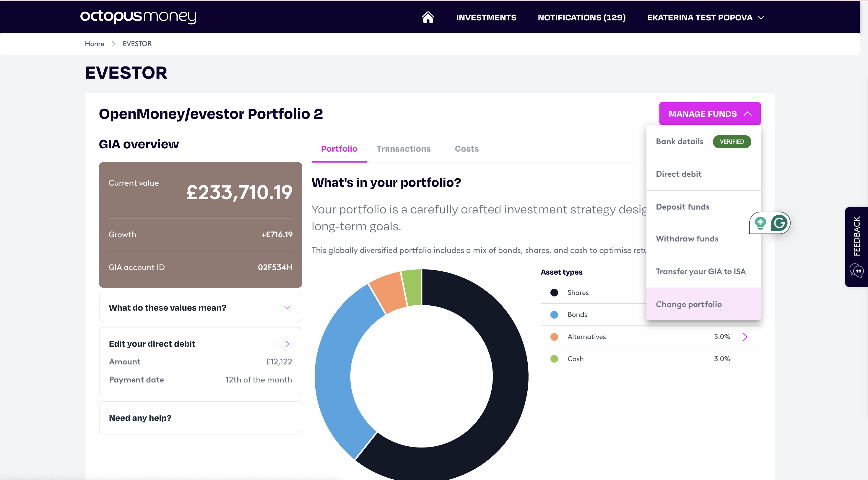
Task: Click the current value £233,710.19
Action: click(239, 192)
